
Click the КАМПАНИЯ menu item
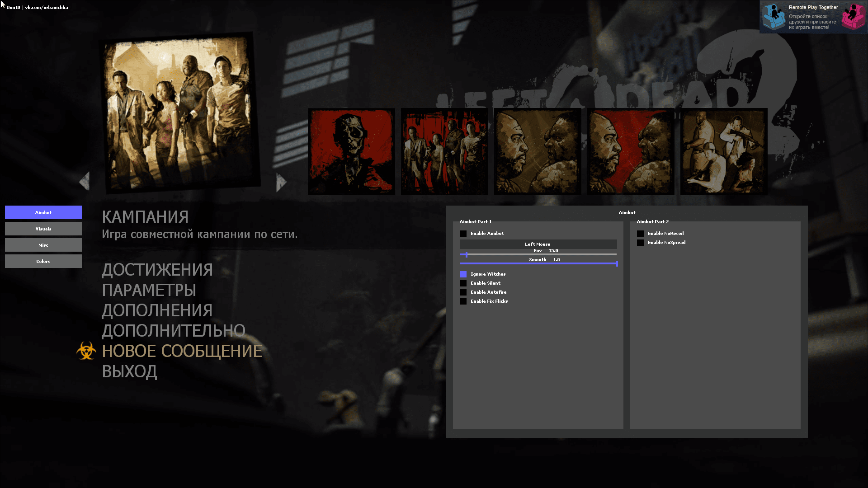tap(145, 217)
